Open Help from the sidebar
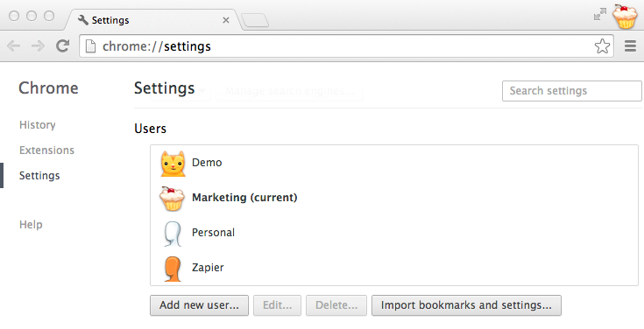The width and height of the screenshot is (644, 329). tap(31, 224)
